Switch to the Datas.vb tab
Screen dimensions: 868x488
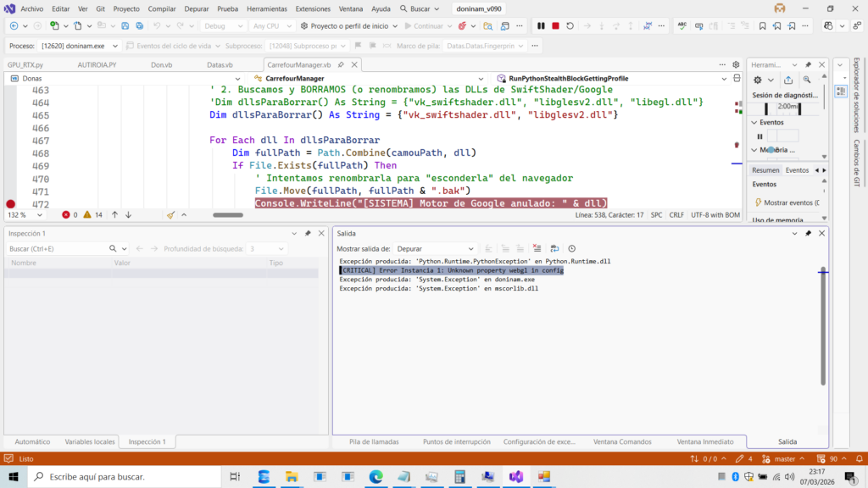(x=220, y=64)
